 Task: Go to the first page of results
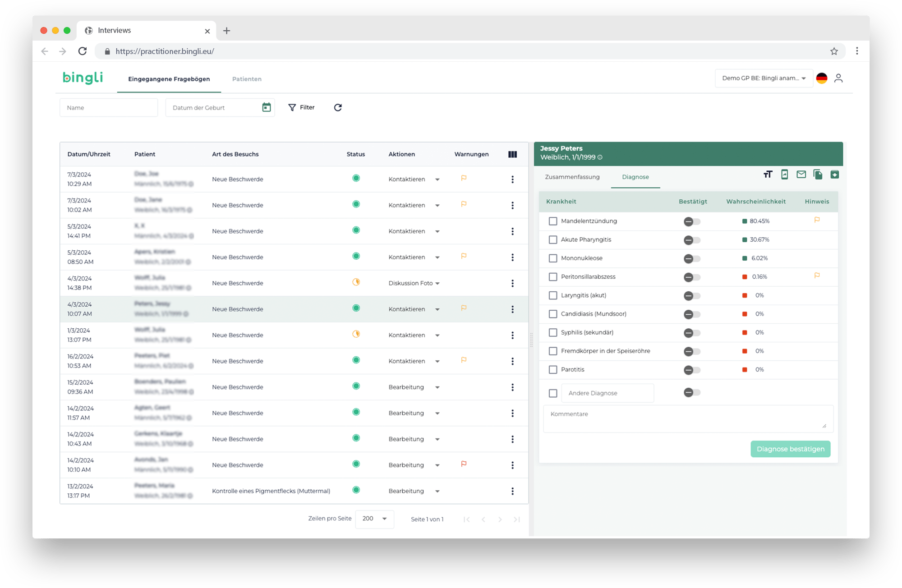pos(467,519)
